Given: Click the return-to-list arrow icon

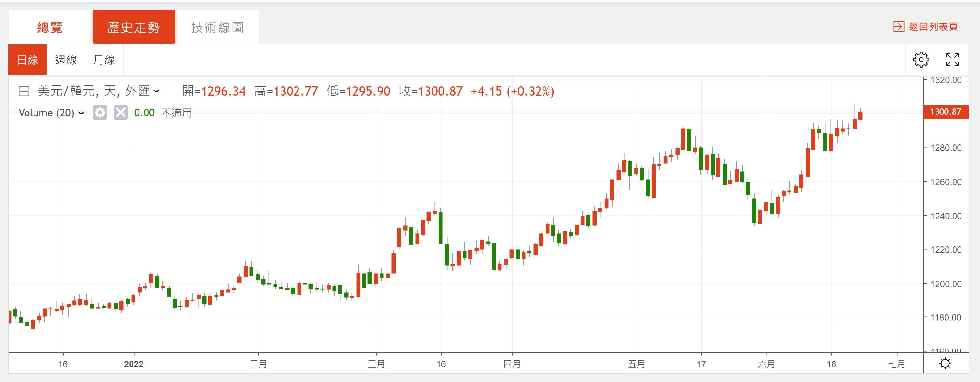Looking at the screenshot, I should pos(899,26).
